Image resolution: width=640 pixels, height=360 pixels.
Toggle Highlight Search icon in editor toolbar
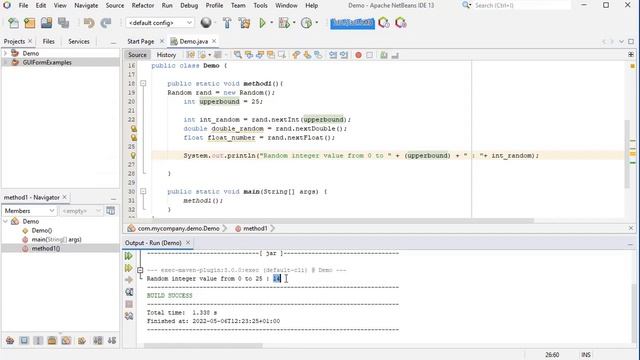271,55
